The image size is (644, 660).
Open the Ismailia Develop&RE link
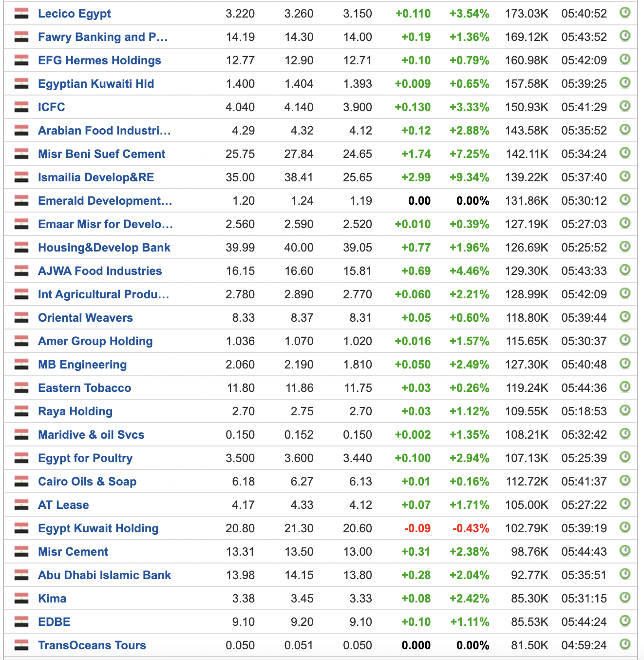point(96,177)
